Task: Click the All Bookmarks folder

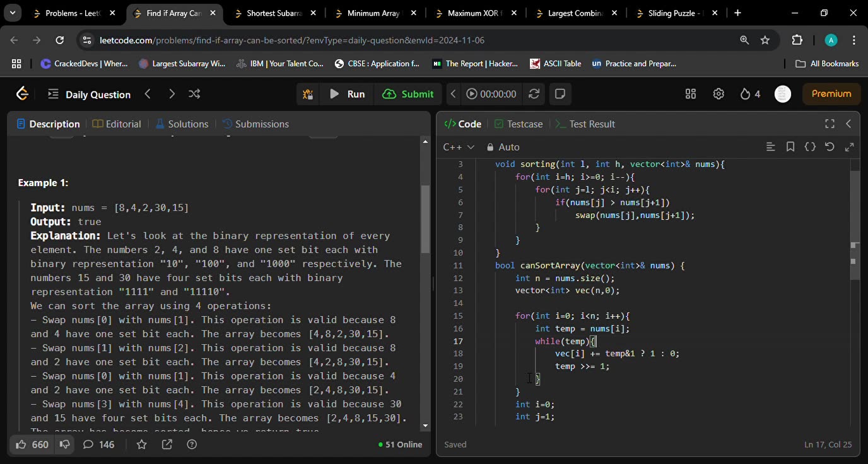Action: (827, 64)
